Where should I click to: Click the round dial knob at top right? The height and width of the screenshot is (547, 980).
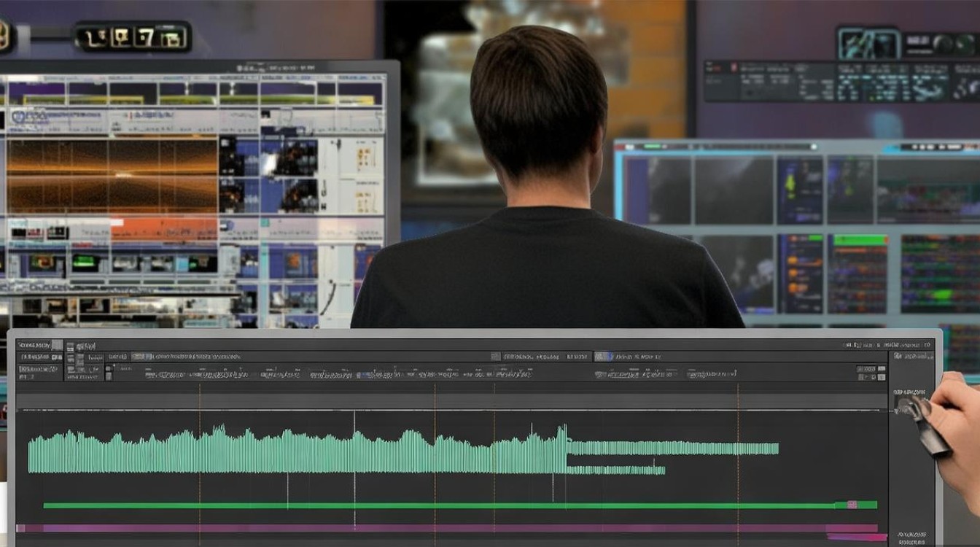point(944,44)
